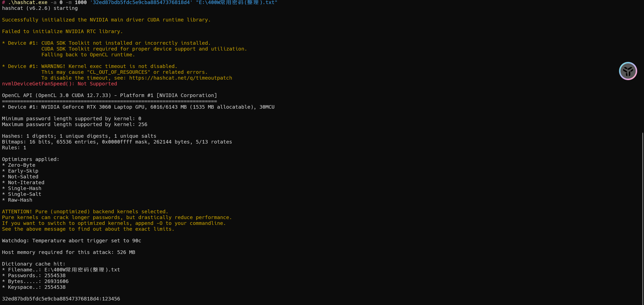Click 'Minimum password length supported by kernel: 0'
The image size is (644, 305).
click(72, 119)
